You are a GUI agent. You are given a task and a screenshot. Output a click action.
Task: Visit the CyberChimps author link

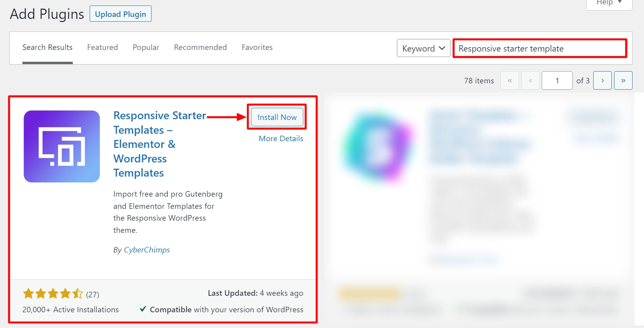146,250
